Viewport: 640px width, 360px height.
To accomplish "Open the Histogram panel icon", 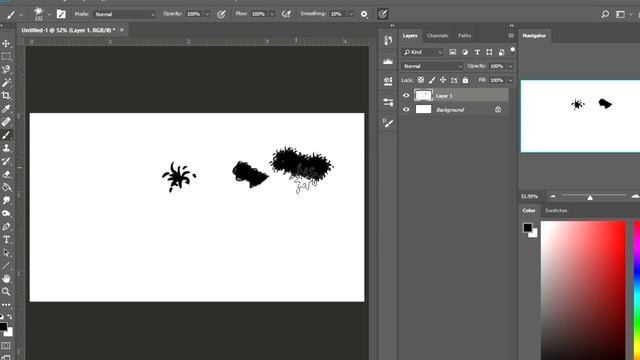I will click(388, 61).
